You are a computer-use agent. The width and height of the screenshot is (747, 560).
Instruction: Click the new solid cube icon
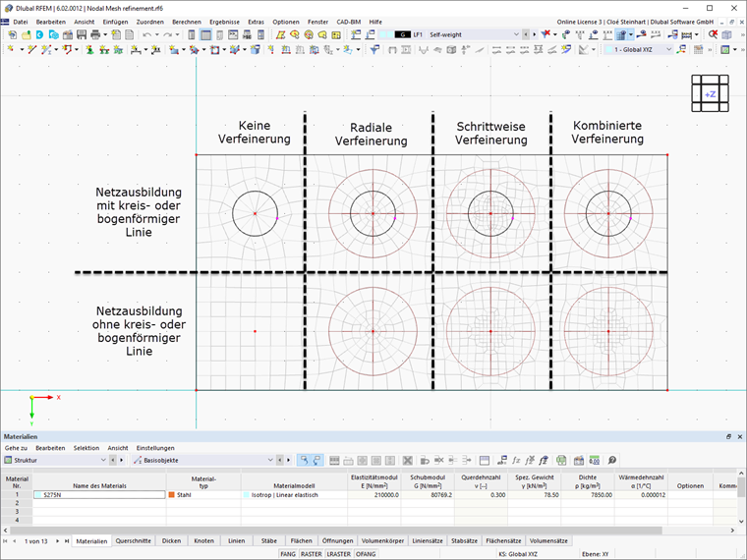(256, 49)
